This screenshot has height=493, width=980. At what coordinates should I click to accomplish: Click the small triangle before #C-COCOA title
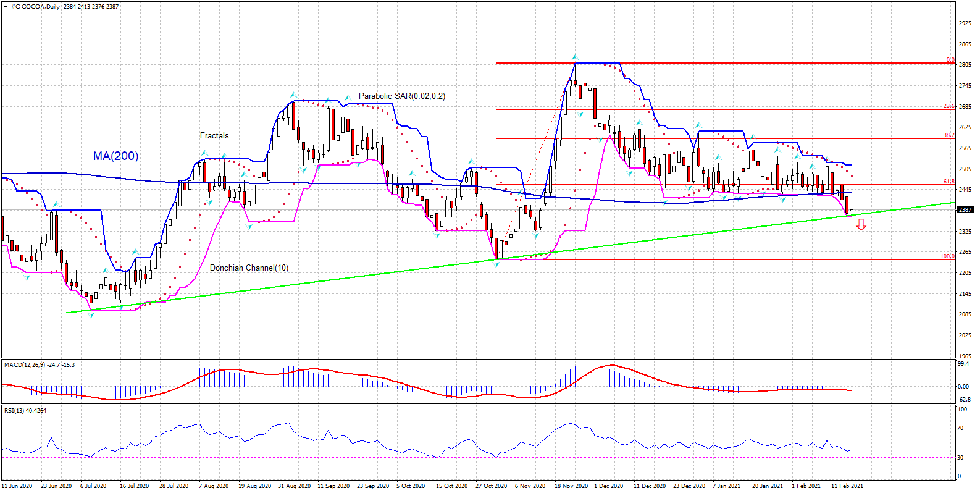(6, 7)
